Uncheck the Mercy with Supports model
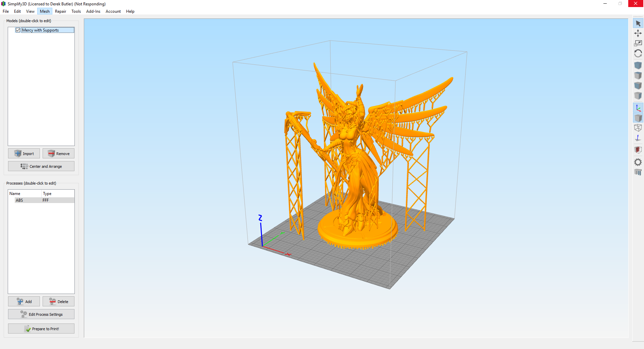The width and height of the screenshot is (644, 349). (x=18, y=30)
